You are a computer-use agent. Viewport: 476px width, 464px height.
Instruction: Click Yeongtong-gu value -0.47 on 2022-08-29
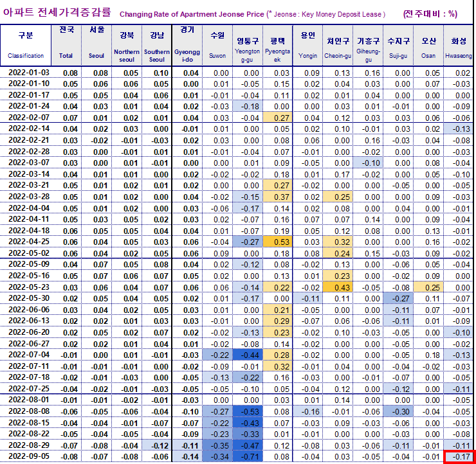(248, 445)
